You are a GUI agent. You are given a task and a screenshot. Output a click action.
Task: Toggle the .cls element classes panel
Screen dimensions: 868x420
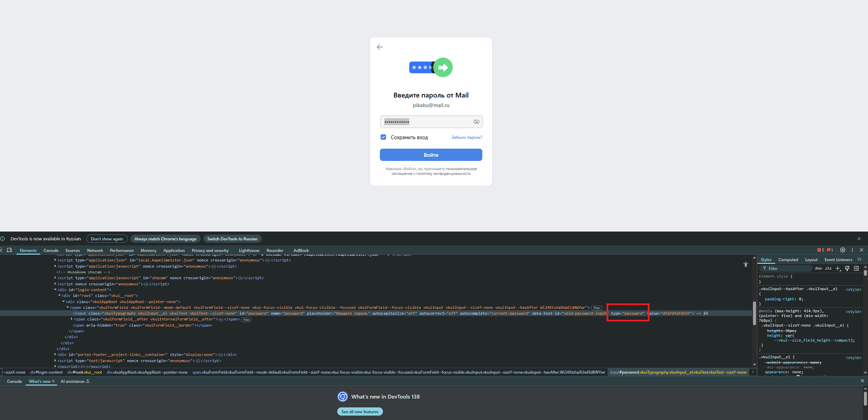point(828,268)
